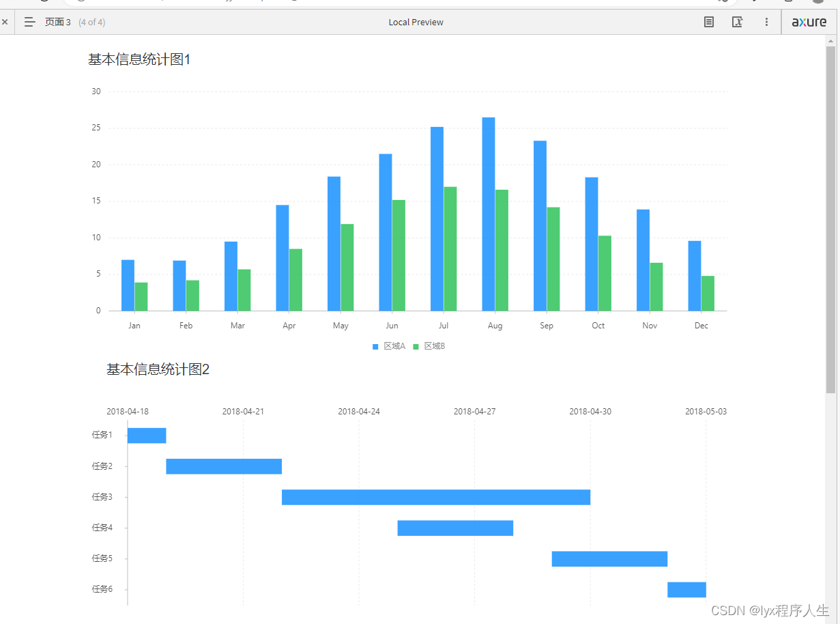Open the pages navigation panel

[x=29, y=22]
